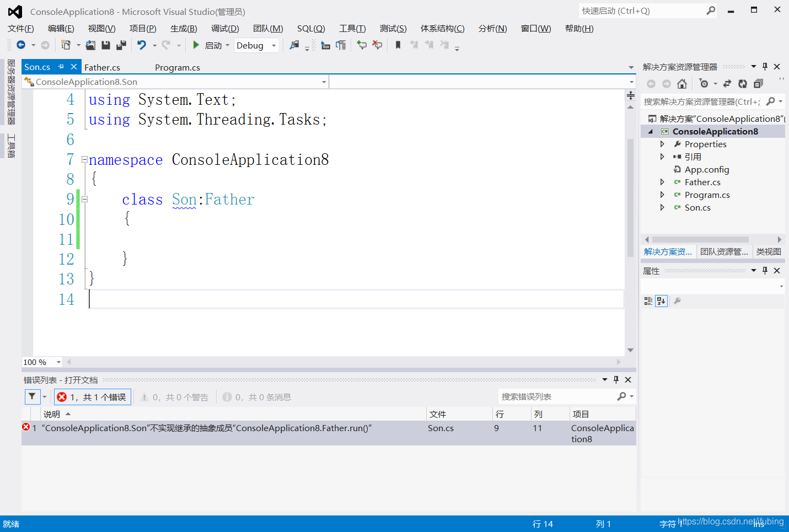Click the Find in Files toolbar icon
Viewport: 789px width, 532px height.
[294, 45]
